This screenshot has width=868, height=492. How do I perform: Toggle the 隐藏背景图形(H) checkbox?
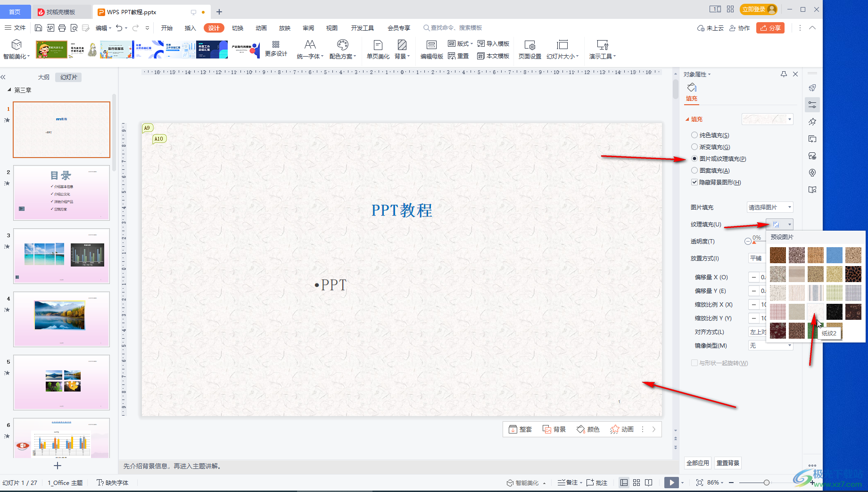point(694,183)
